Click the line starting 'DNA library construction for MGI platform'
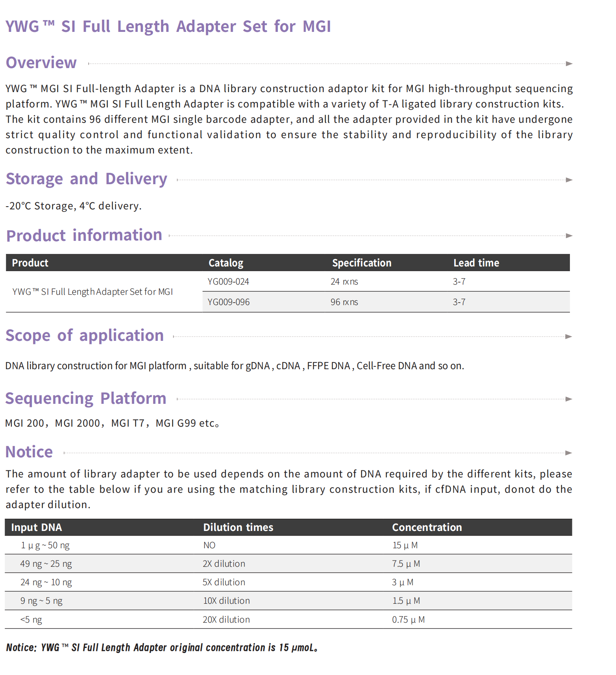Image resolution: width=616 pixels, height=675 pixels. [235, 366]
